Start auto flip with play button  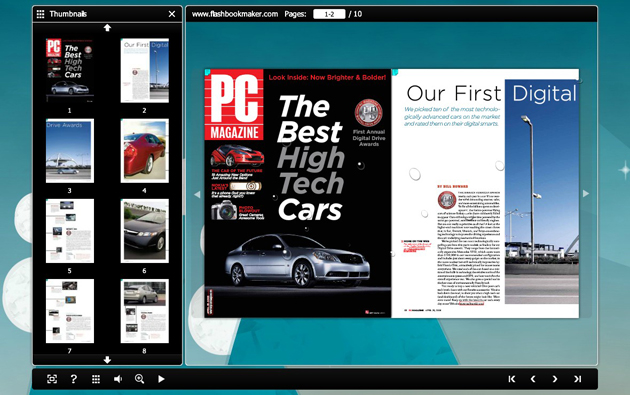click(x=161, y=379)
